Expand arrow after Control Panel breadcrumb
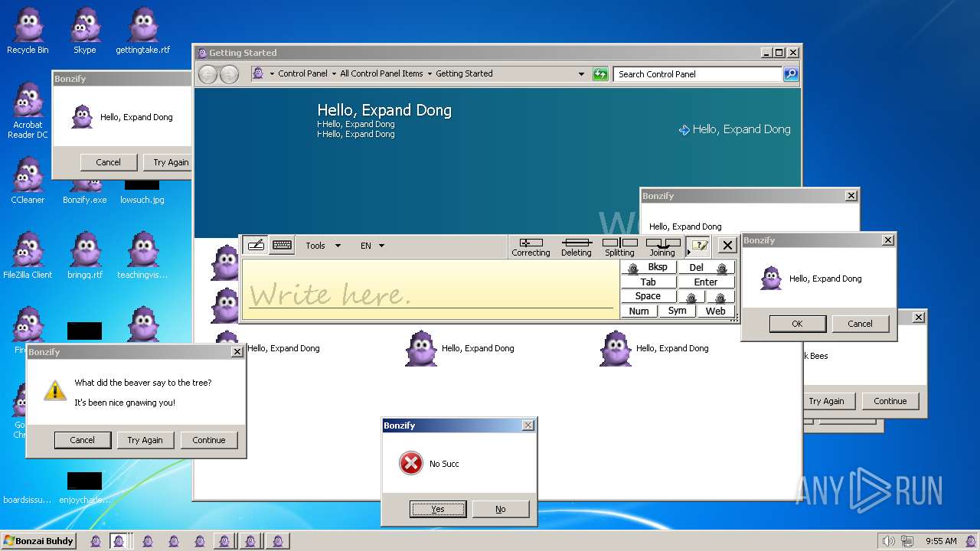The image size is (980, 551). 334,74
